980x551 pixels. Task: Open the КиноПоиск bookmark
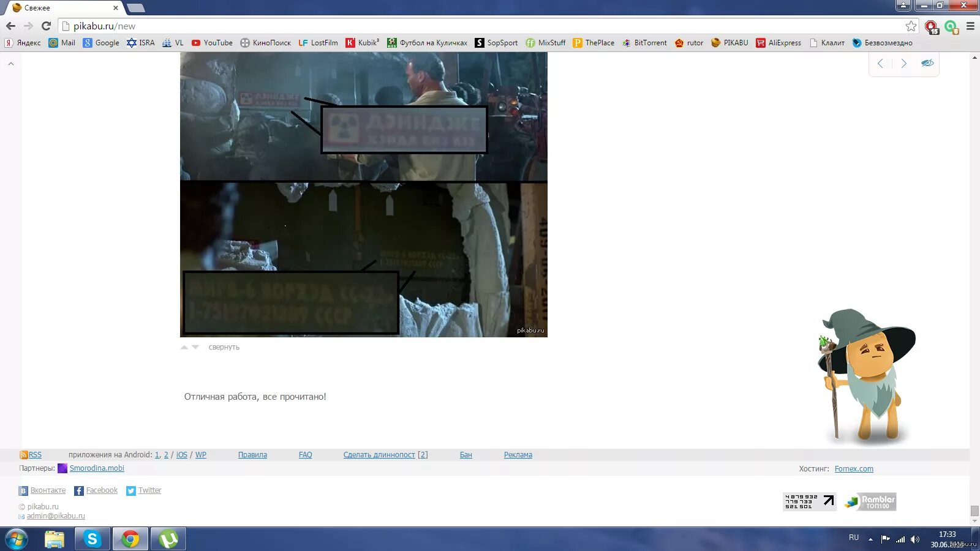pyautogui.click(x=266, y=43)
